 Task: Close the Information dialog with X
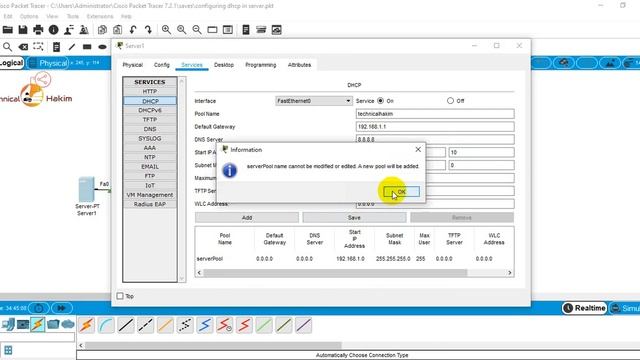[418, 149]
